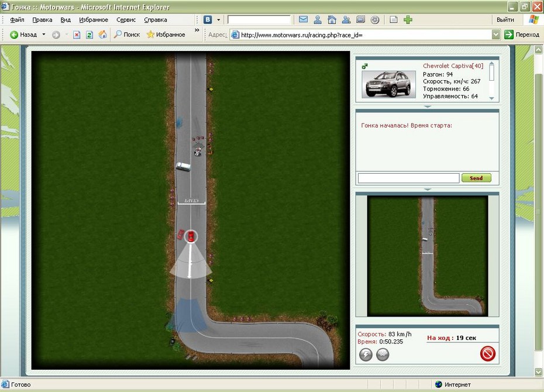The width and height of the screenshot is (544, 392).
Task: Click the Chevrolet Captiva car photo
Action: pyautogui.click(x=388, y=84)
